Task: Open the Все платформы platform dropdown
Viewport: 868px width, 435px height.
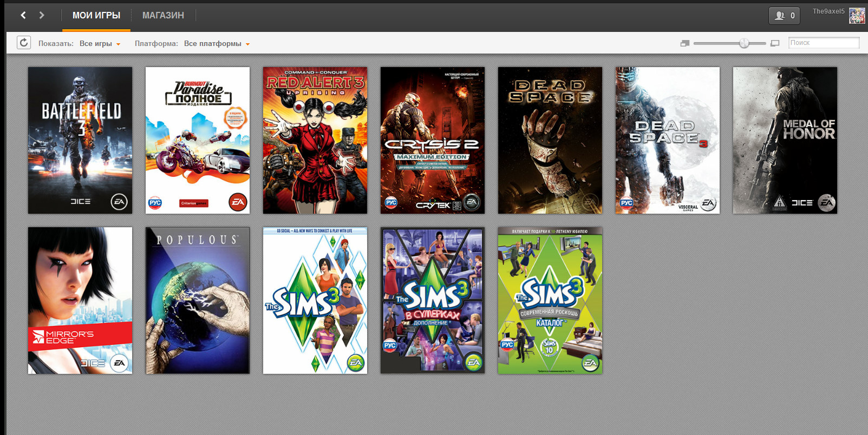Action: [x=217, y=44]
